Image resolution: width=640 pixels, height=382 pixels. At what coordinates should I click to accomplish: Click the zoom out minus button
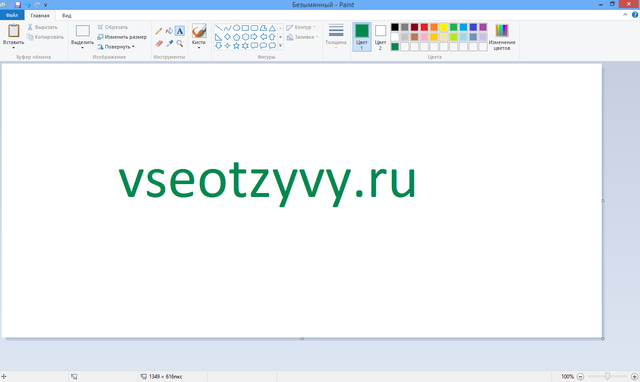pyautogui.click(x=580, y=376)
